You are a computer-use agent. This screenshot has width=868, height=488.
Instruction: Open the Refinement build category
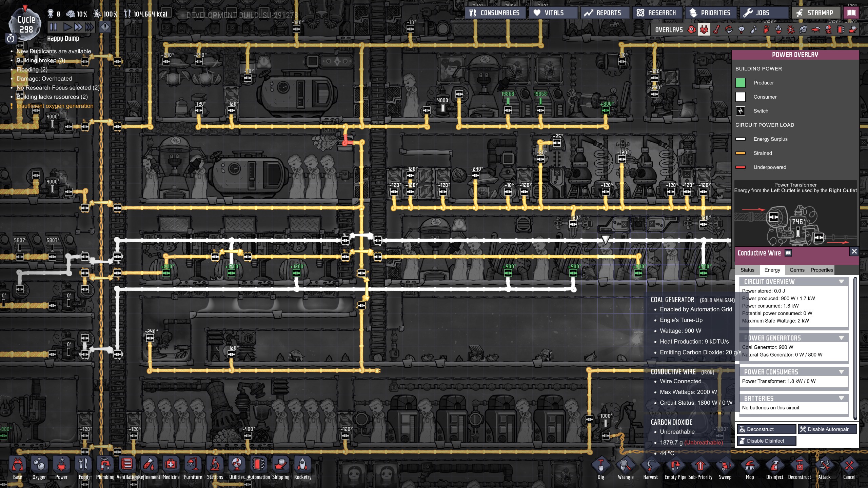click(x=149, y=468)
